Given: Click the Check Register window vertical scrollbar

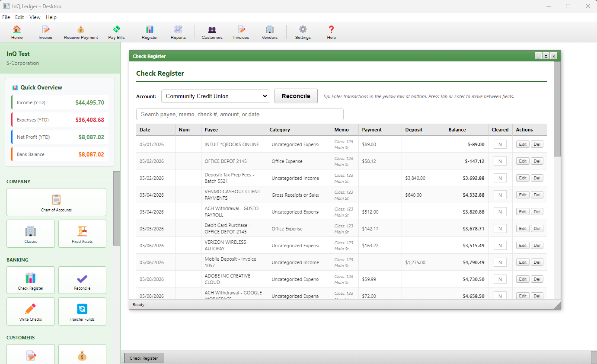Looking at the screenshot, I should (557, 109).
